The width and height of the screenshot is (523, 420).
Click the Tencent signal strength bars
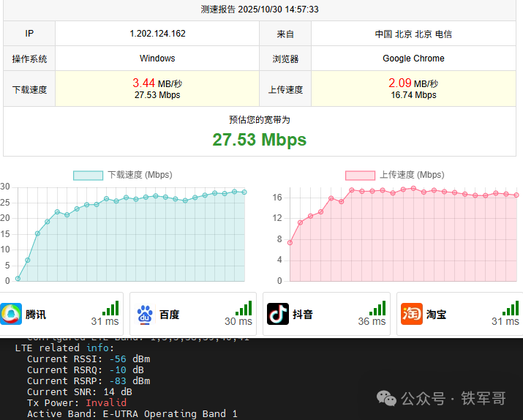coord(110,309)
